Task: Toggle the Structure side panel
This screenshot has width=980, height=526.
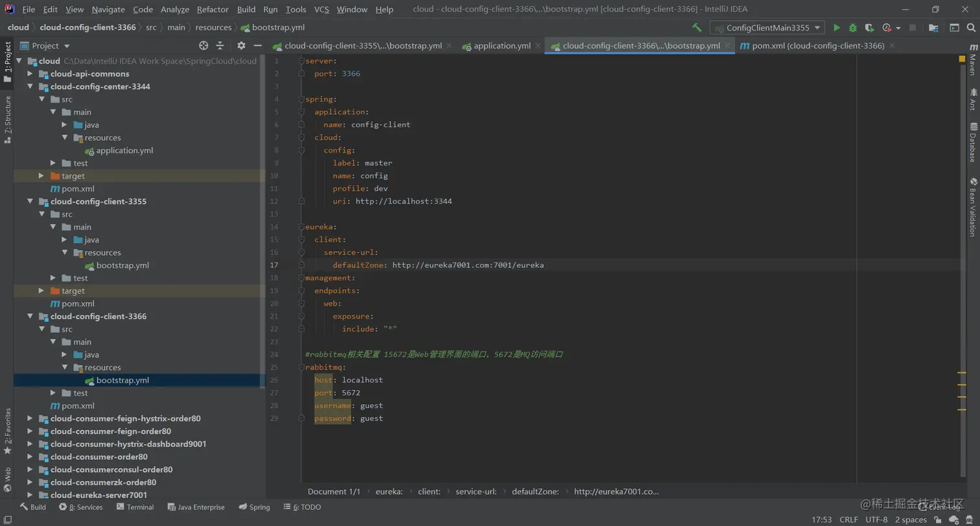Action: click(x=8, y=119)
